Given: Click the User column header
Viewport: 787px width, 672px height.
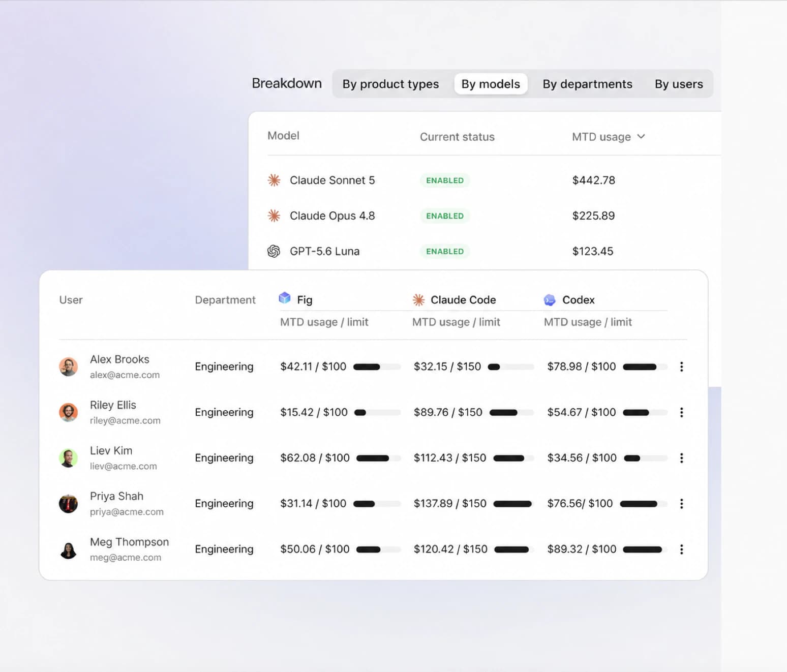Looking at the screenshot, I should [x=71, y=300].
